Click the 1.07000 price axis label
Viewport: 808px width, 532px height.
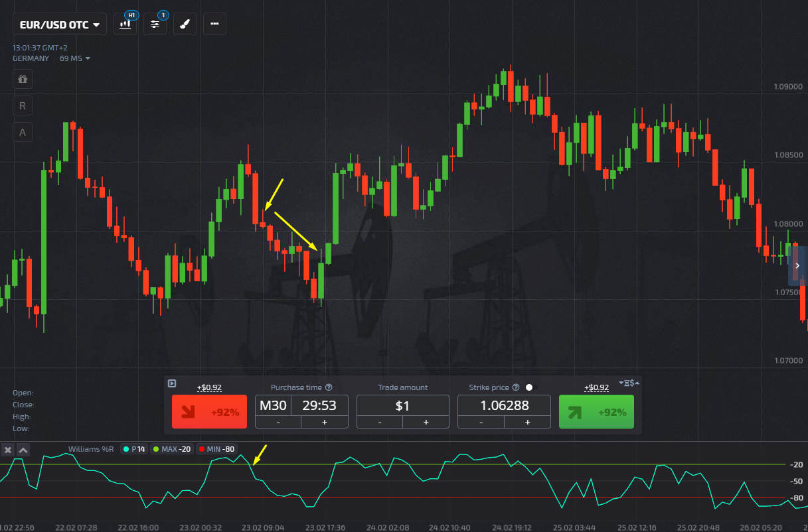788,361
